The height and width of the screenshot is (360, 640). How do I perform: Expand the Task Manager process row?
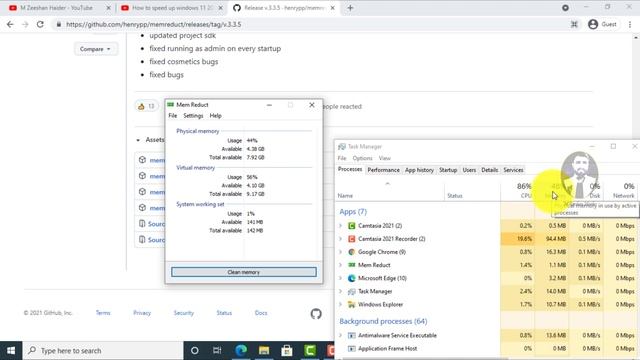coord(340,291)
